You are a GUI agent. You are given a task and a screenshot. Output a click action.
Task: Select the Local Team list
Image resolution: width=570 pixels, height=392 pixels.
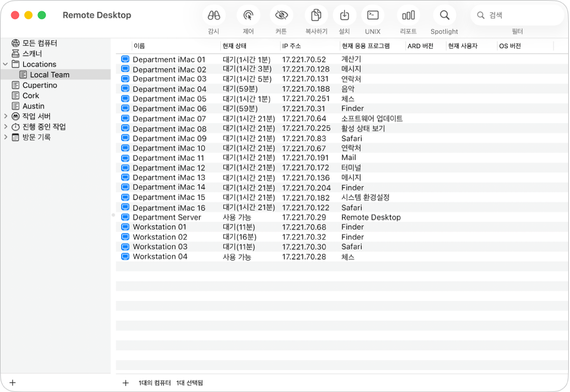(x=50, y=75)
